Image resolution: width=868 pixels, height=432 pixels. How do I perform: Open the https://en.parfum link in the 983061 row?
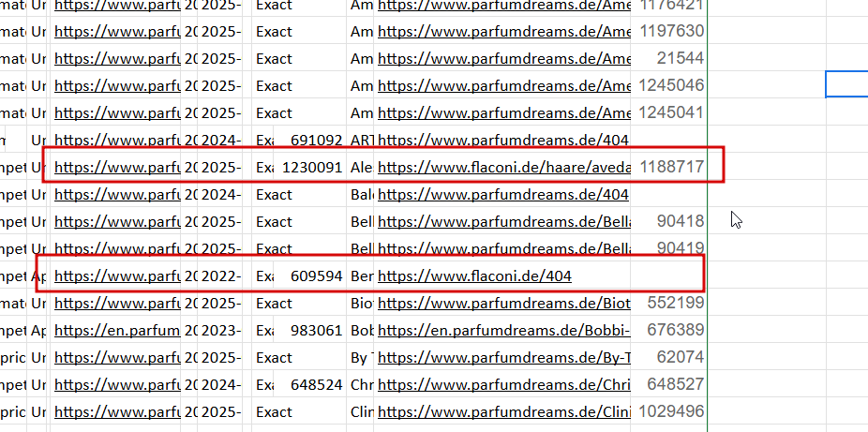point(117,330)
